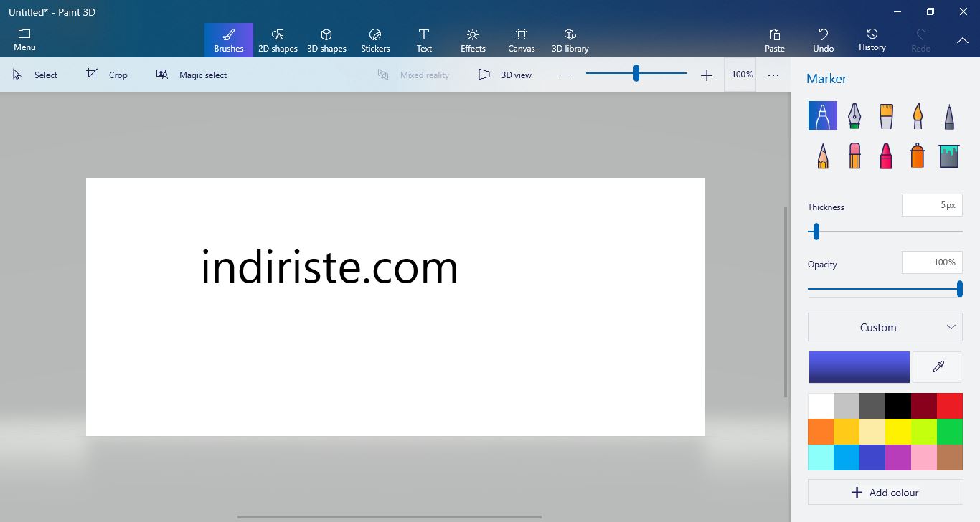Click the Opacity 100% input field
The height and width of the screenshot is (522, 980).
click(x=932, y=262)
